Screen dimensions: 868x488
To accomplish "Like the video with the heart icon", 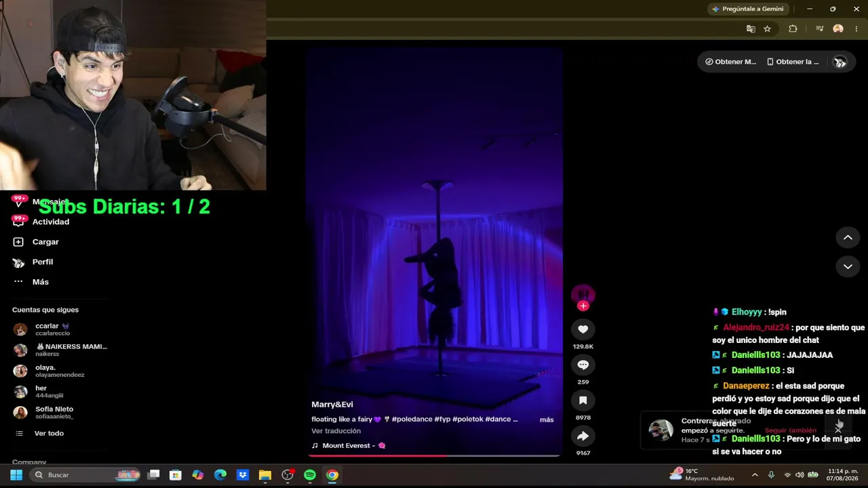I will 583,329.
